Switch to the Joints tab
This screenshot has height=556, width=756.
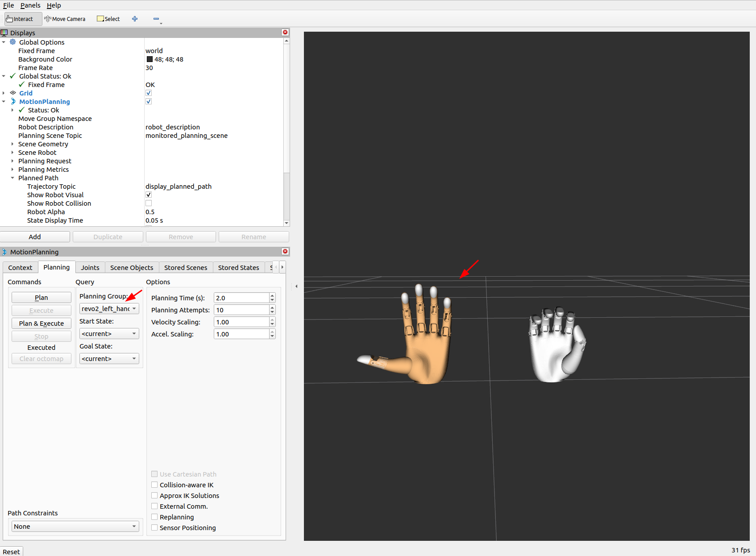[x=90, y=268]
